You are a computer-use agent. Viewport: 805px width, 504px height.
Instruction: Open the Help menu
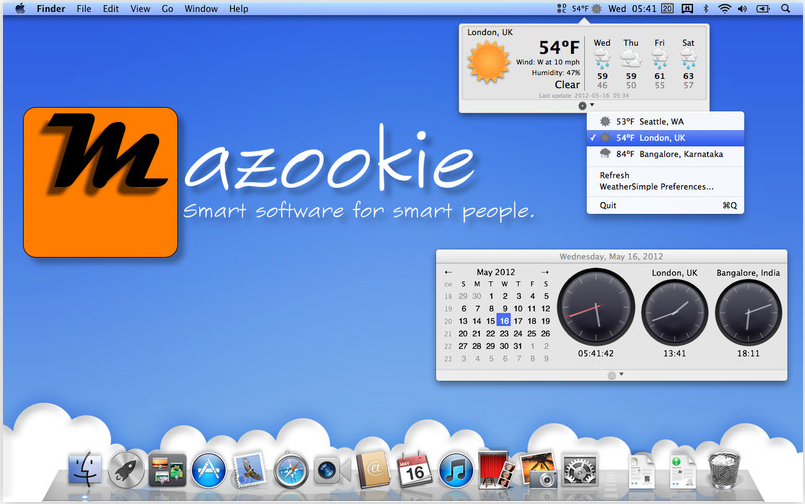point(239,9)
